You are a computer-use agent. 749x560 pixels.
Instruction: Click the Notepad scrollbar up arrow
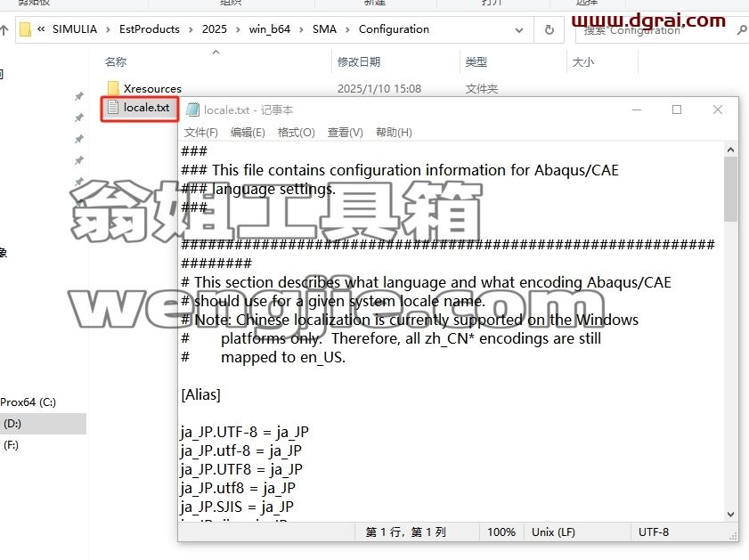730,150
